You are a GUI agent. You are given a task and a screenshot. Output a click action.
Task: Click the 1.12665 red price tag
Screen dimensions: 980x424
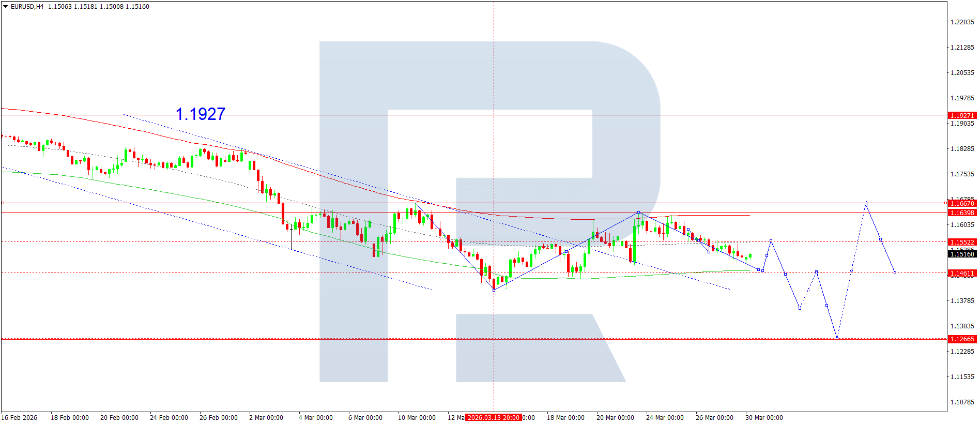click(961, 339)
